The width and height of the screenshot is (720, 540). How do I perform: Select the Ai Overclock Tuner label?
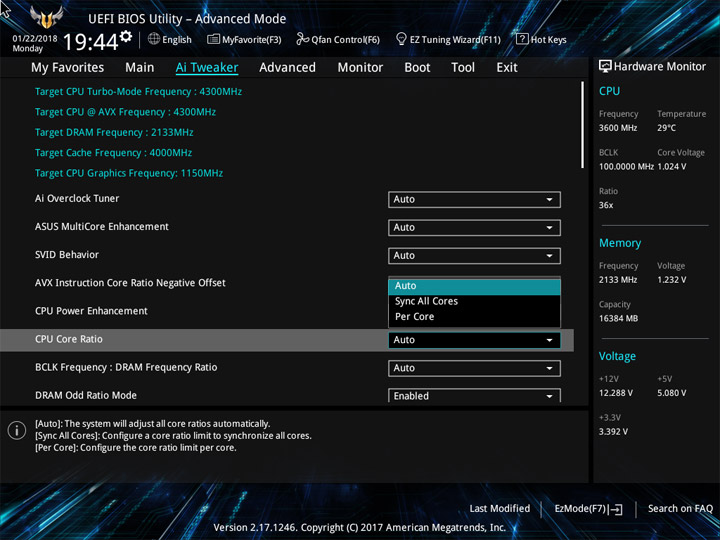pos(77,198)
